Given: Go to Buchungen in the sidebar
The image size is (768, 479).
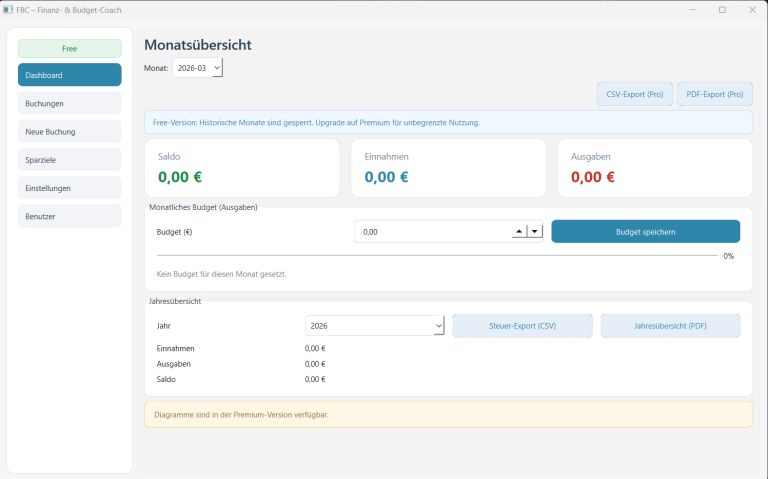Looking at the screenshot, I should coord(69,103).
